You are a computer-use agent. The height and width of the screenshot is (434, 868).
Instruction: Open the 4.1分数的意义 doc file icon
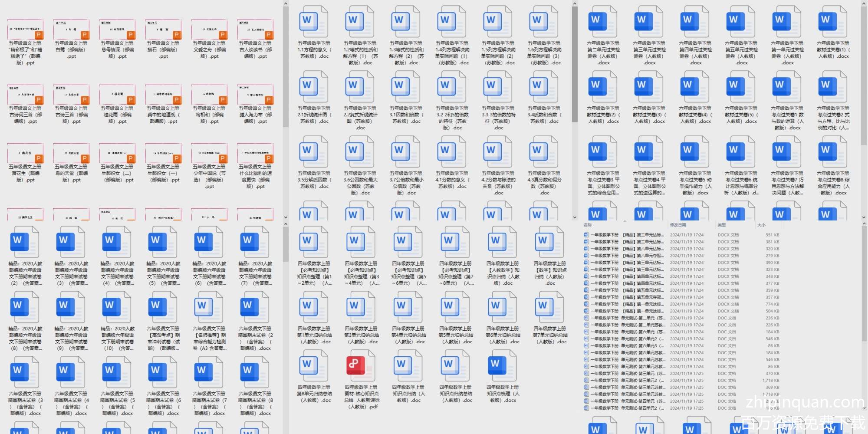coord(451,152)
